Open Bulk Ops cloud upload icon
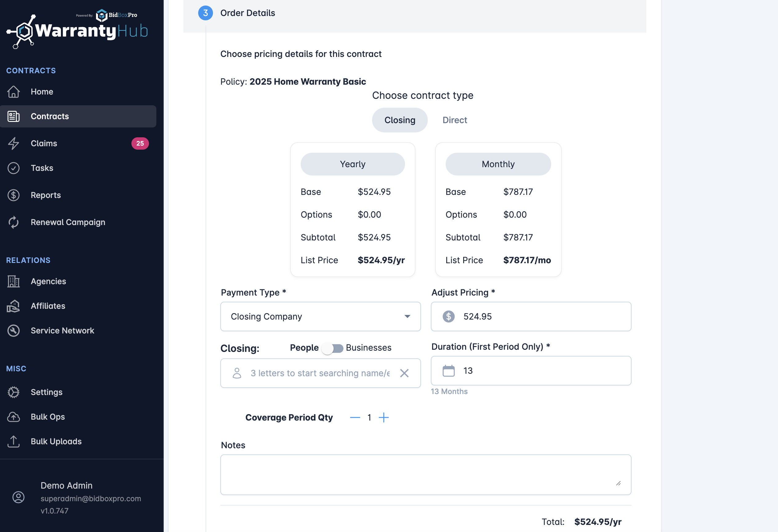This screenshot has width=778, height=532. pos(14,417)
